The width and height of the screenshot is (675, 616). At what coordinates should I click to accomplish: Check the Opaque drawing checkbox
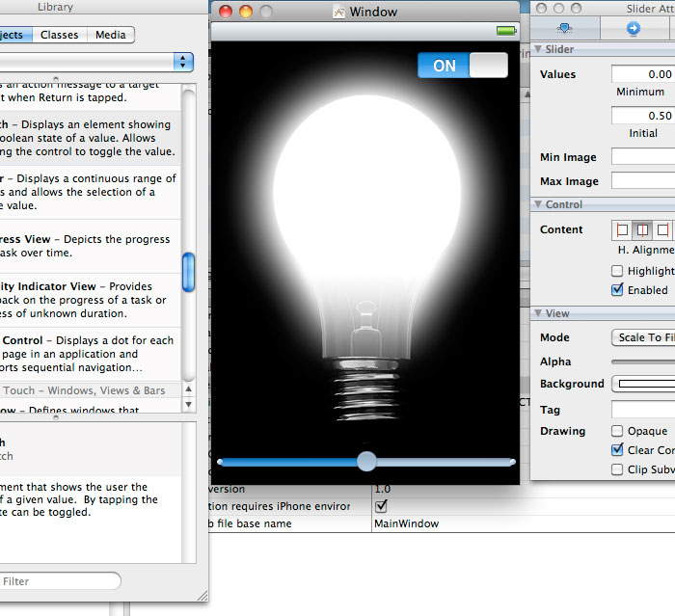point(617,431)
